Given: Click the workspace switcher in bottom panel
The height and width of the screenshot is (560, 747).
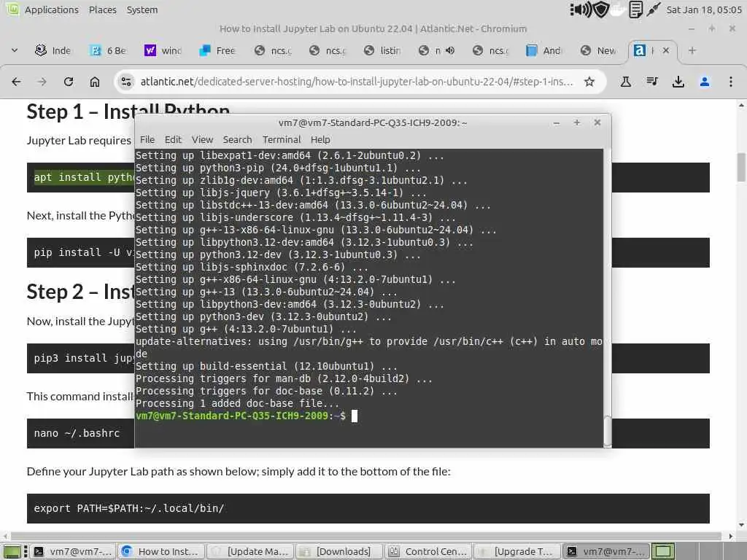Looking at the screenshot, I should [663, 551].
